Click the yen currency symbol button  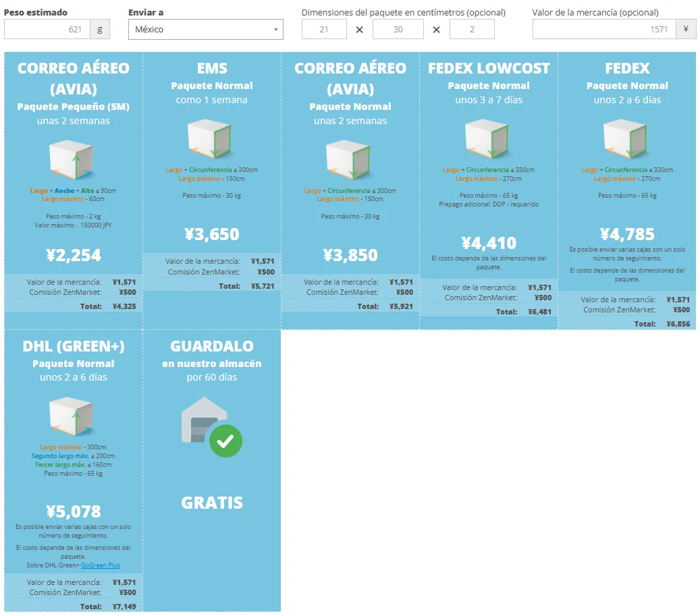686,30
